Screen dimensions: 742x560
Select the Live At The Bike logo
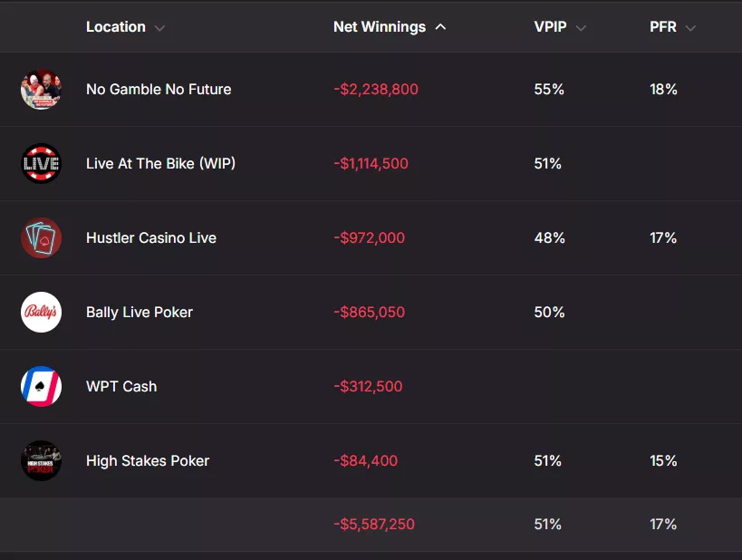click(x=41, y=163)
